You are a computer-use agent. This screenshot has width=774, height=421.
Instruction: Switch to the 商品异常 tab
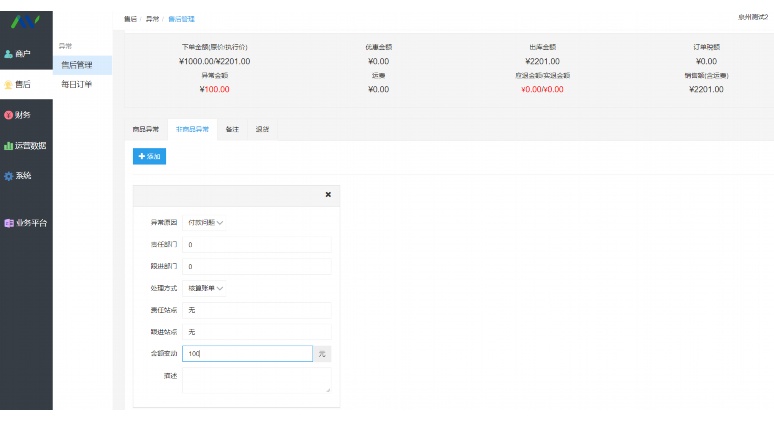click(146, 129)
